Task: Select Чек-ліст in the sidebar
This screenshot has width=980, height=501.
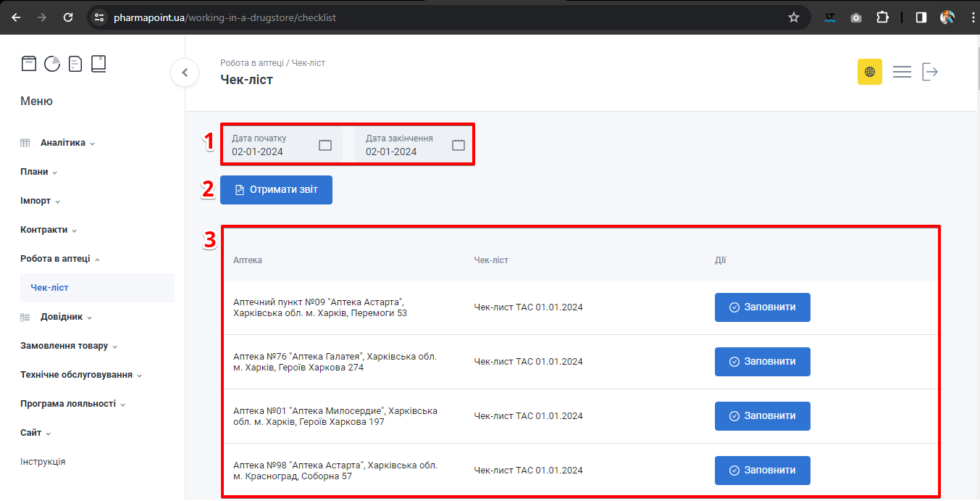Action: point(49,288)
